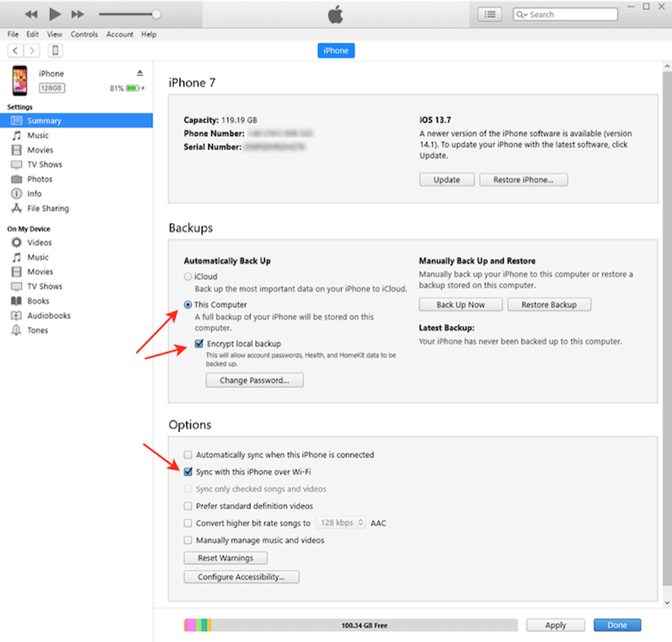Screen dimensions: 672x642
Task: Disable Sync with this iPhone over Wi-Fi
Action: coord(188,472)
